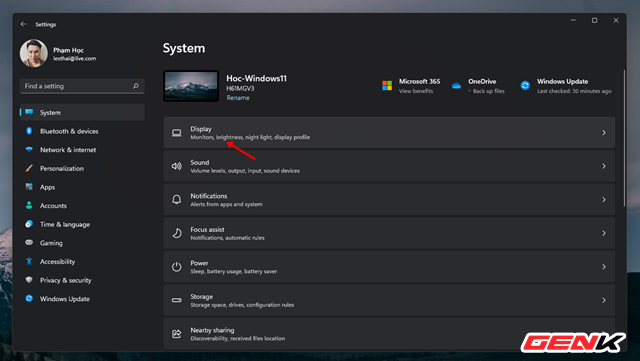Viewport: 640px width, 361px height.
Task: Expand Display row chevron
Action: (x=604, y=132)
